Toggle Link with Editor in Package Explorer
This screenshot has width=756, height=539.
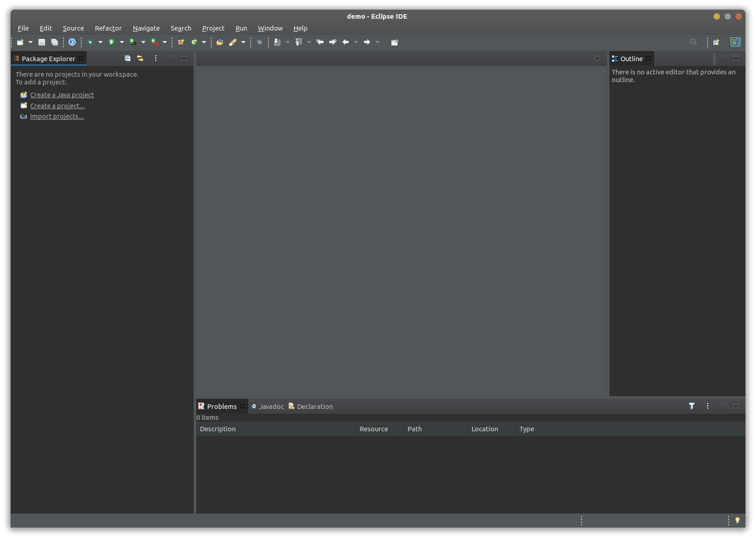click(140, 58)
